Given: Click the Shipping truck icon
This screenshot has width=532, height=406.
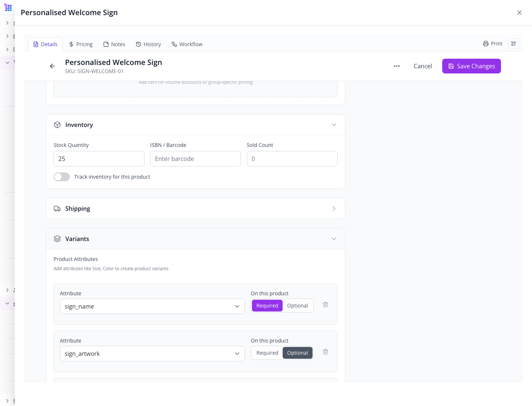Looking at the screenshot, I should [x=57, y=209].
